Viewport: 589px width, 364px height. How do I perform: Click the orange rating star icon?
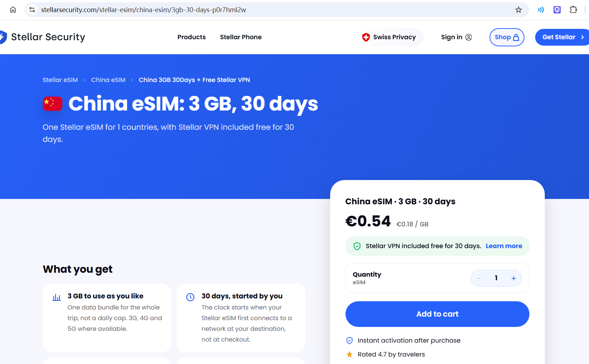click(x=349, y=354)
